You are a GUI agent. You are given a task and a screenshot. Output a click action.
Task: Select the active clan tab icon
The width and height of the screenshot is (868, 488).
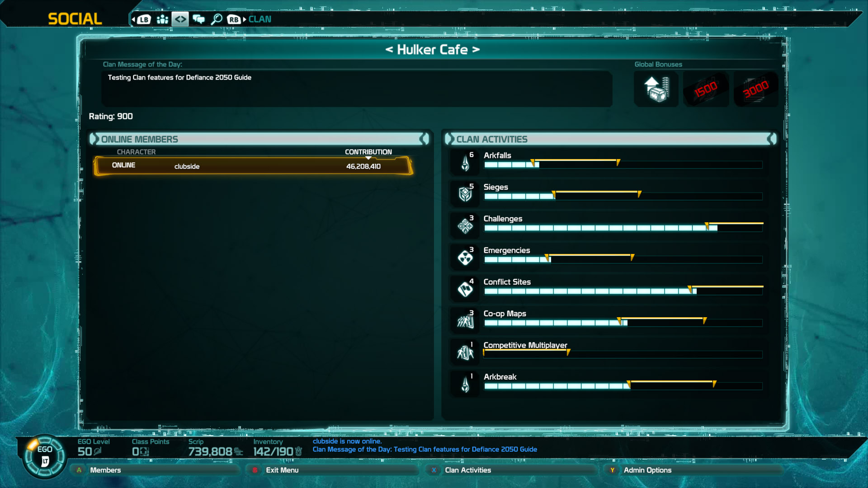coord(180,19)
